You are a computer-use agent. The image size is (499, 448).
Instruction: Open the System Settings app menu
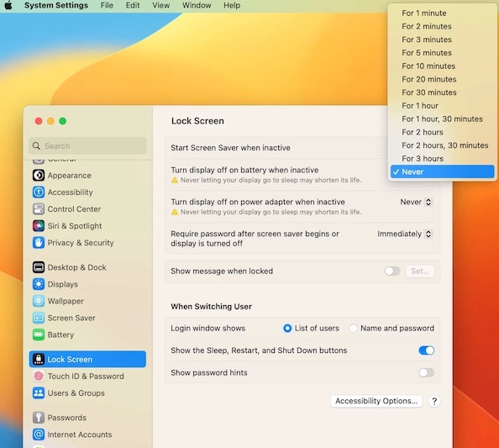[x=56, y=5]
